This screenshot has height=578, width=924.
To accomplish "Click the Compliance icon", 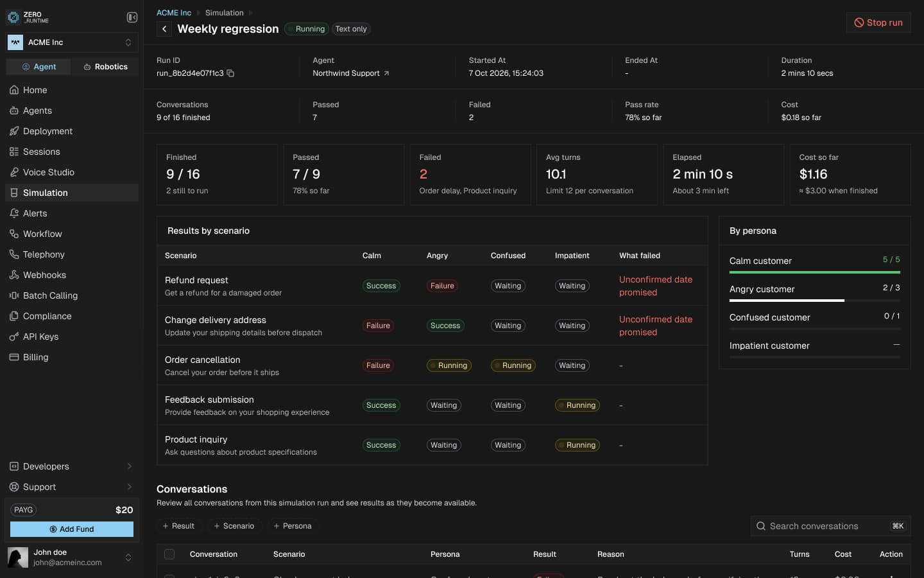I will pyautogui.click(x=14, y=316).
